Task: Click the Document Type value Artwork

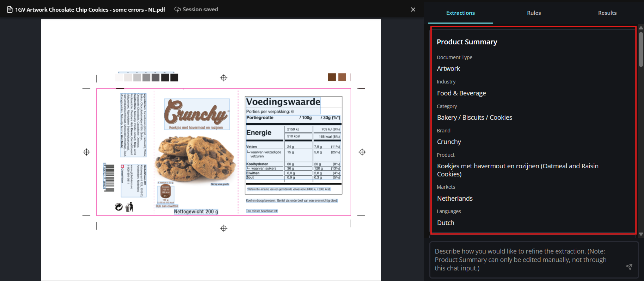Action: point(448,69)
